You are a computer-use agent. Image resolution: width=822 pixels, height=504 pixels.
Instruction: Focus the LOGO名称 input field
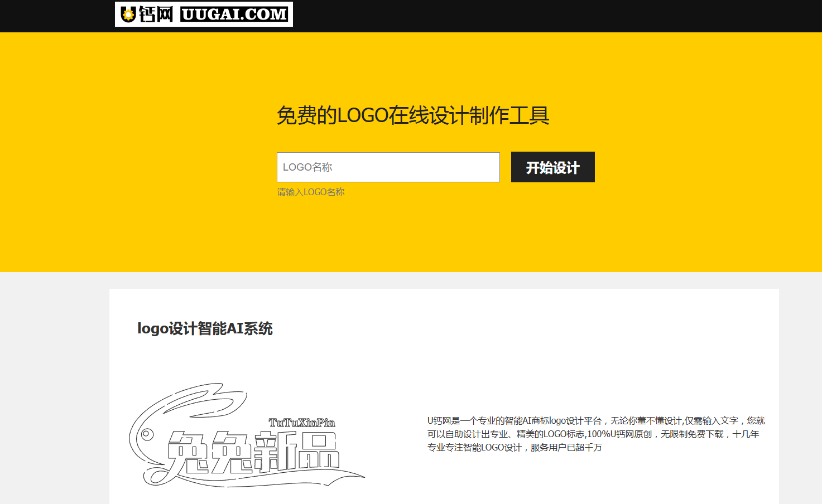pyautogui.click(x=388, y=167)
